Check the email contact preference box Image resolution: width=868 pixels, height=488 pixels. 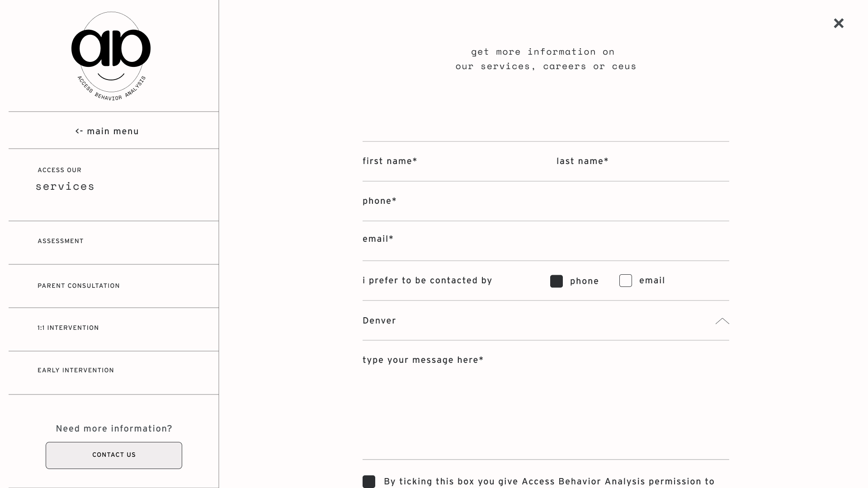626,281
